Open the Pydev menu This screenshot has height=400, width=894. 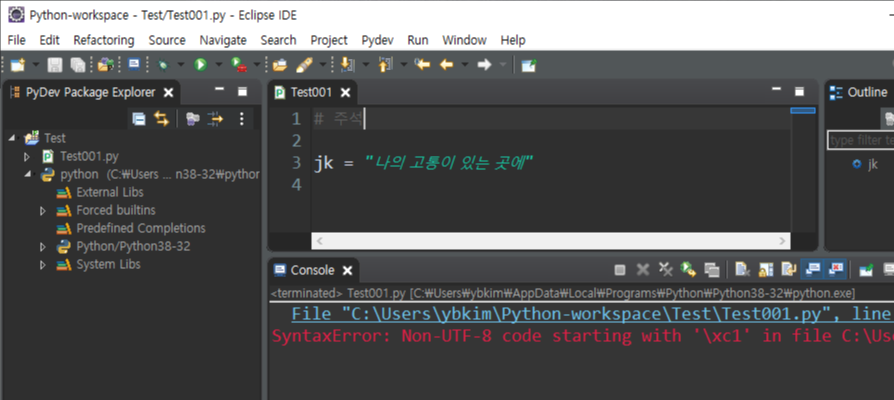[377, 40]
